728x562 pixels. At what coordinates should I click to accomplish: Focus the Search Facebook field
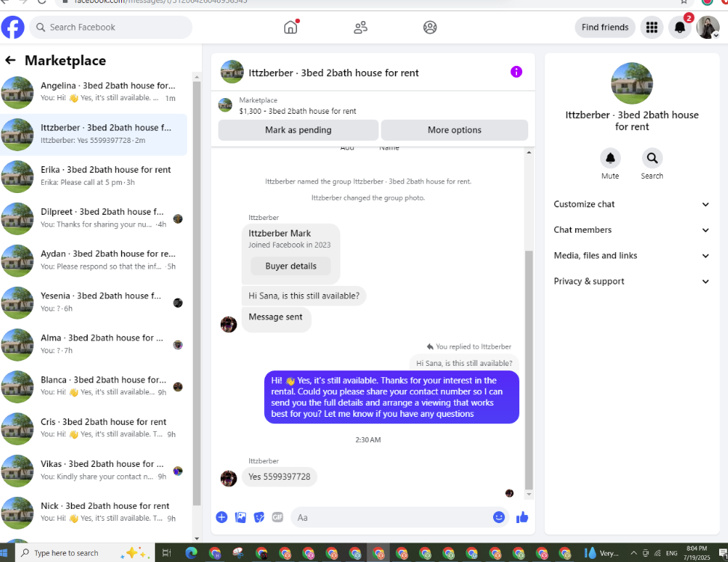[111, 28]
